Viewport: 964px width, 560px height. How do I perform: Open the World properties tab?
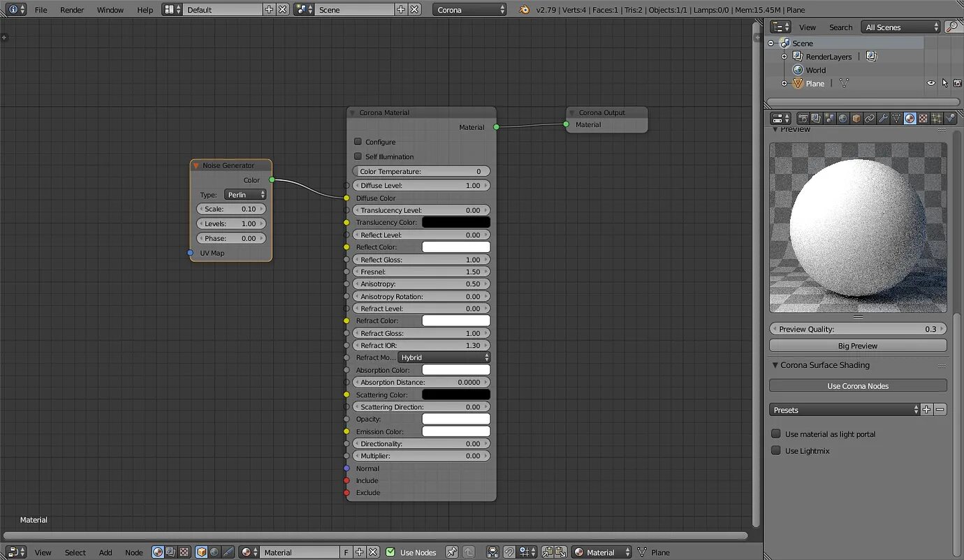pyautogui.click(x=842, y=119)
